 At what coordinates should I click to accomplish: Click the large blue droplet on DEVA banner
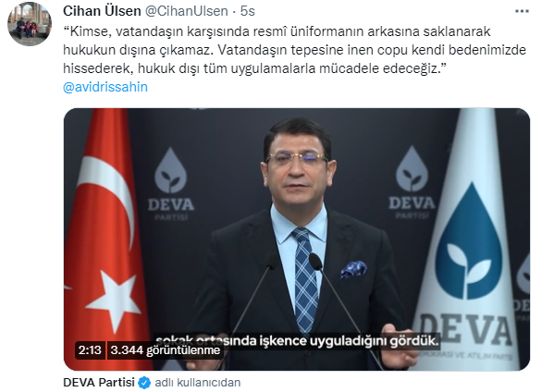tap(468, 241)
